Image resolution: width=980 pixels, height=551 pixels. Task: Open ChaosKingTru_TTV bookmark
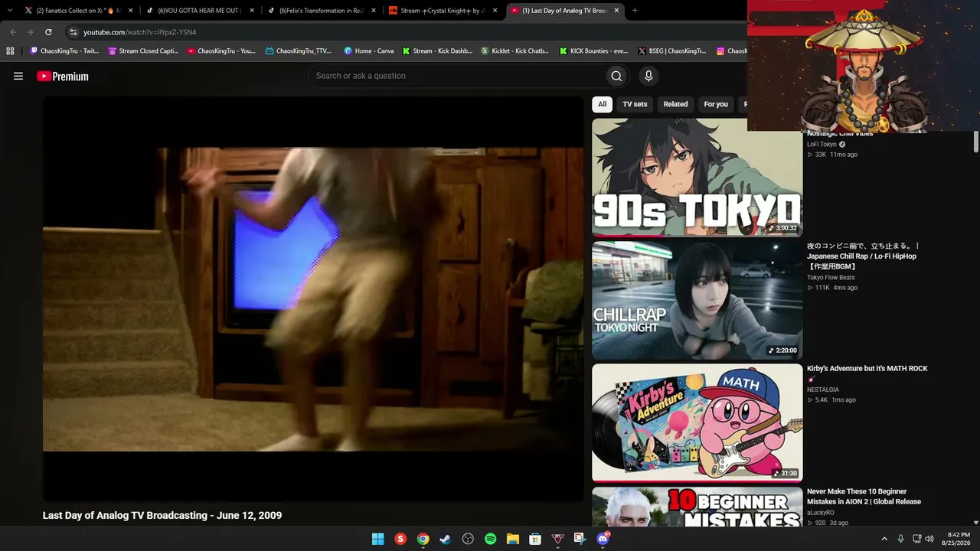tap(299, 51)
